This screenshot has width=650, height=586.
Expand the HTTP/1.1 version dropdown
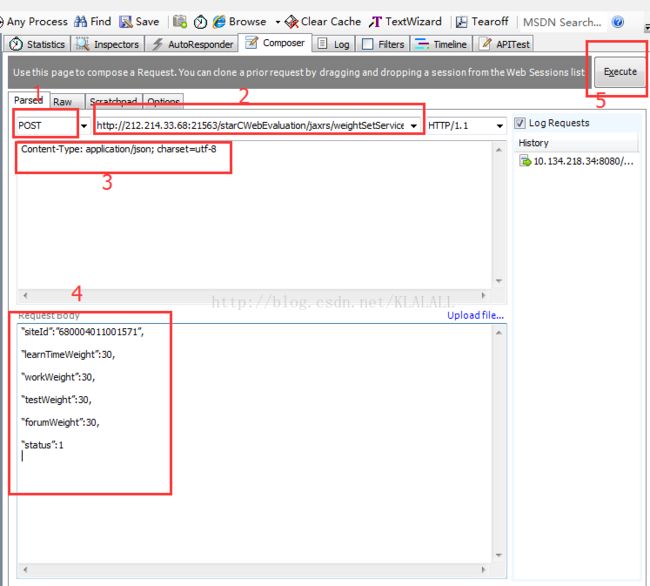click(498, 126)
